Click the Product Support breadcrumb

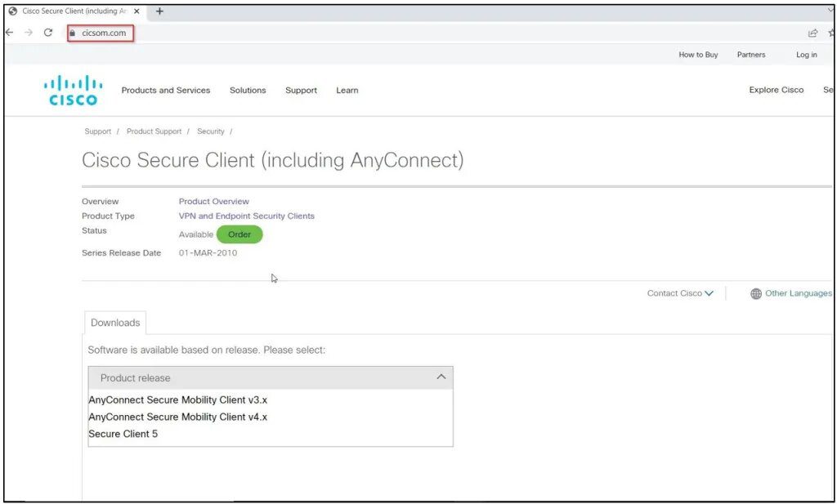154,132
